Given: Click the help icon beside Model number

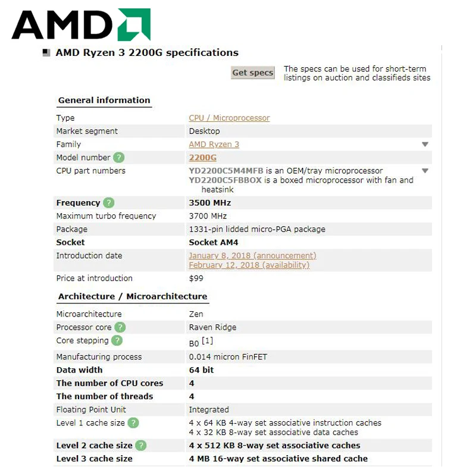Looking at the screenshot, I should tap(118, 158).
